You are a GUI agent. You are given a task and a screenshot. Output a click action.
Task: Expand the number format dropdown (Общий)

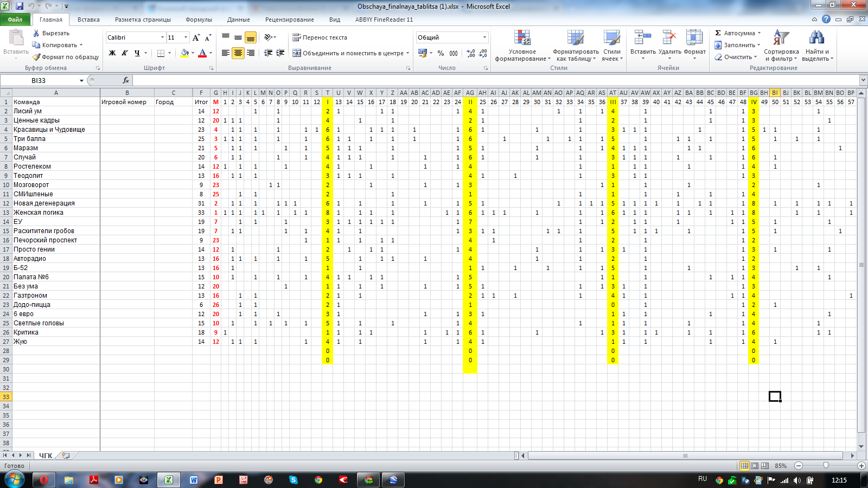tap(484, 37)
